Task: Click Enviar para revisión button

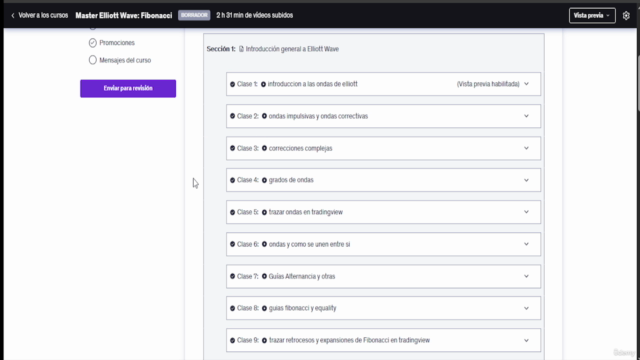Action: (128, 88)
